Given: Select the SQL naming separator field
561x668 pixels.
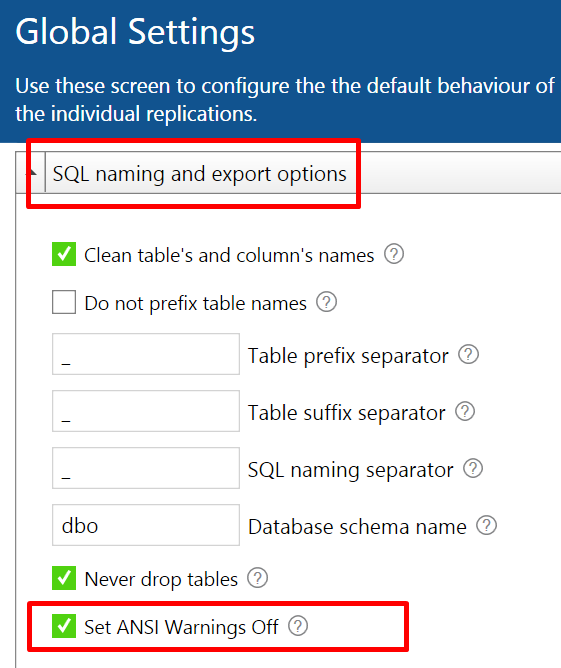Looking at the screenshot, I should (x=146, y=468).
